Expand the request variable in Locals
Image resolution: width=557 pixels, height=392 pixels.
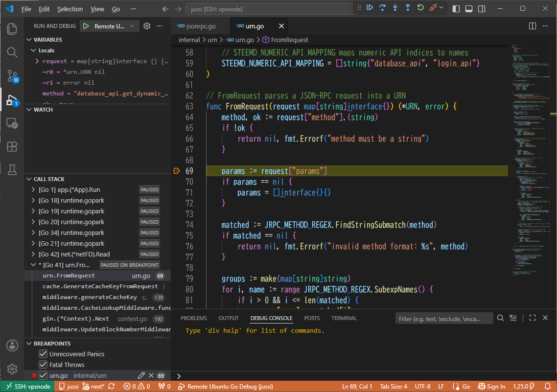pyautogui.click(x=37, y=61)
